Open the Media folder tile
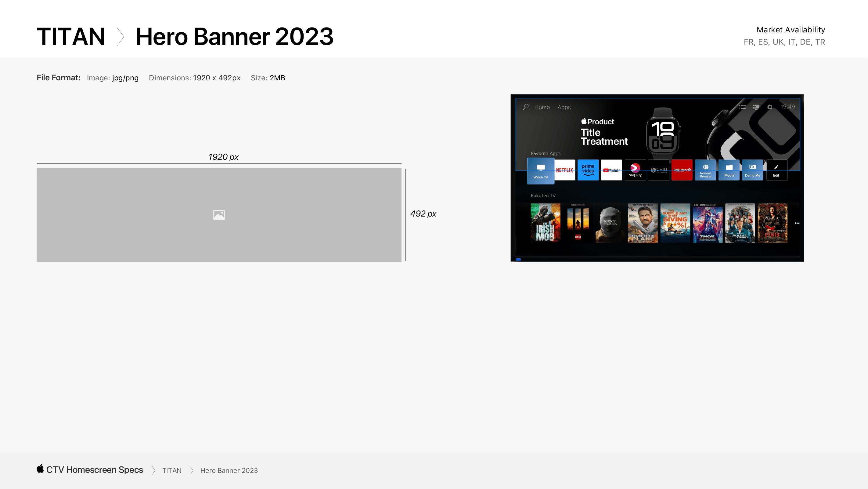The width and height of the screenshot is (868, 489). [729, 170]
